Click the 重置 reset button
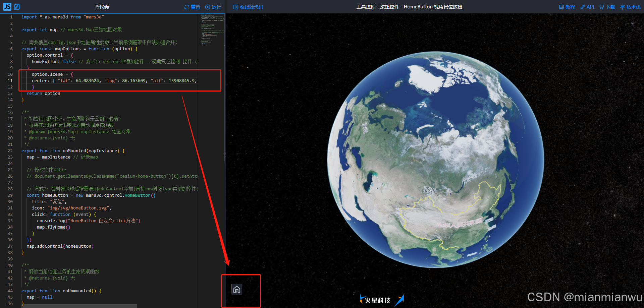The height and width of the screenshot is (308, 644). (192, 7)
